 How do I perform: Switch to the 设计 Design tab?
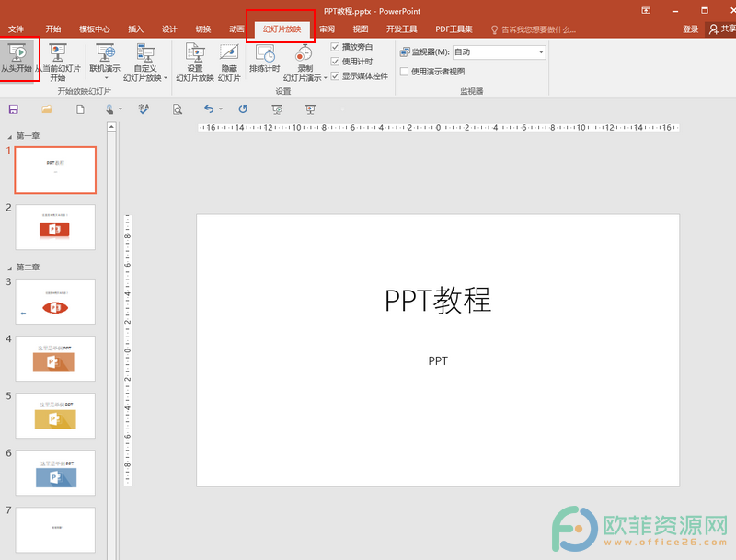(x=169, y=29)
